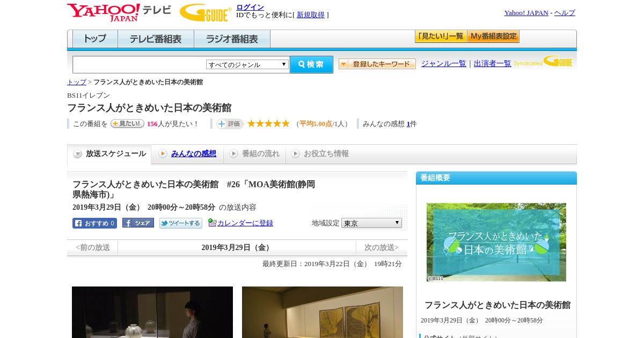Click the left museum photo with vases
644x338 pixels.
point(152,312)
